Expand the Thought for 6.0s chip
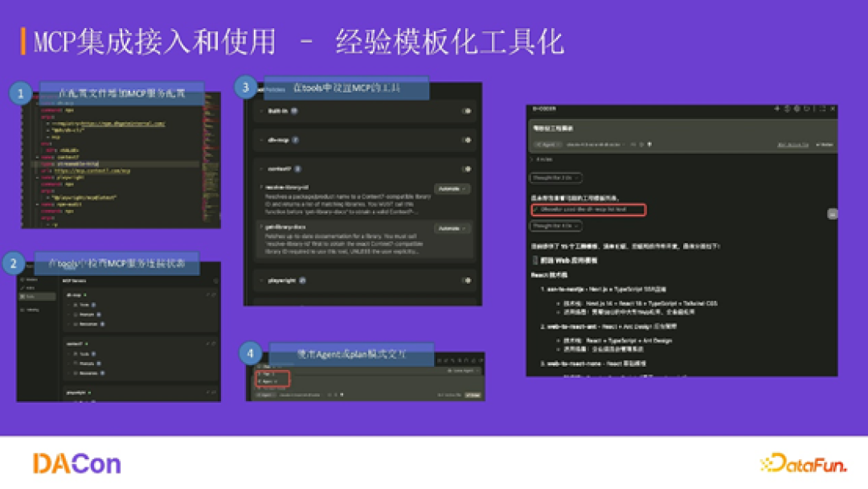 pyautogui.click(x=556, y=226)
